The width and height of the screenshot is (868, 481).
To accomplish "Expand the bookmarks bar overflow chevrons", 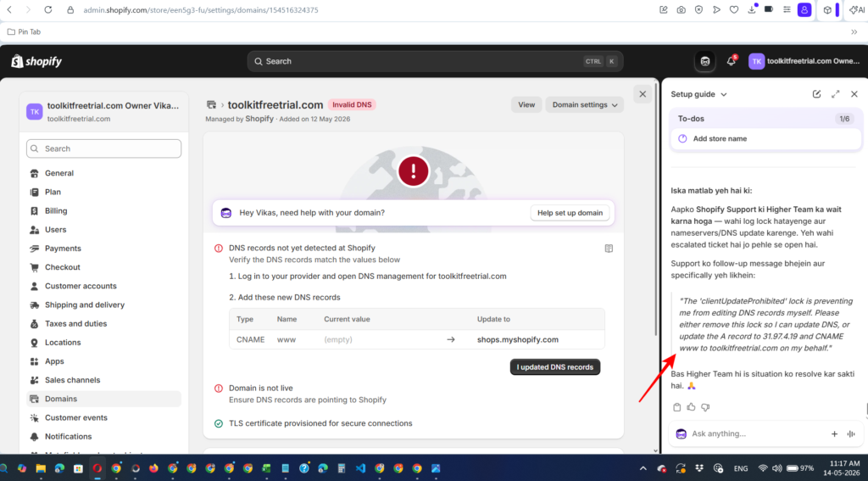I will tap(854, 32).
